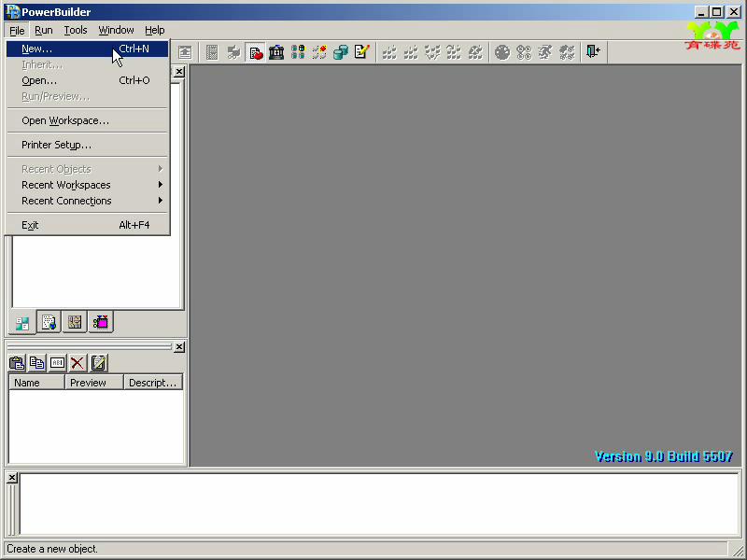747x560 pixels.
Task: Choose New... from the File menu
Action: point(87,49)
